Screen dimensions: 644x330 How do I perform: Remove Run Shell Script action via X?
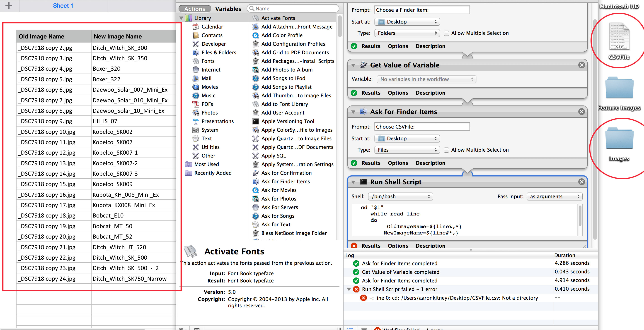(x=581, y=182)
